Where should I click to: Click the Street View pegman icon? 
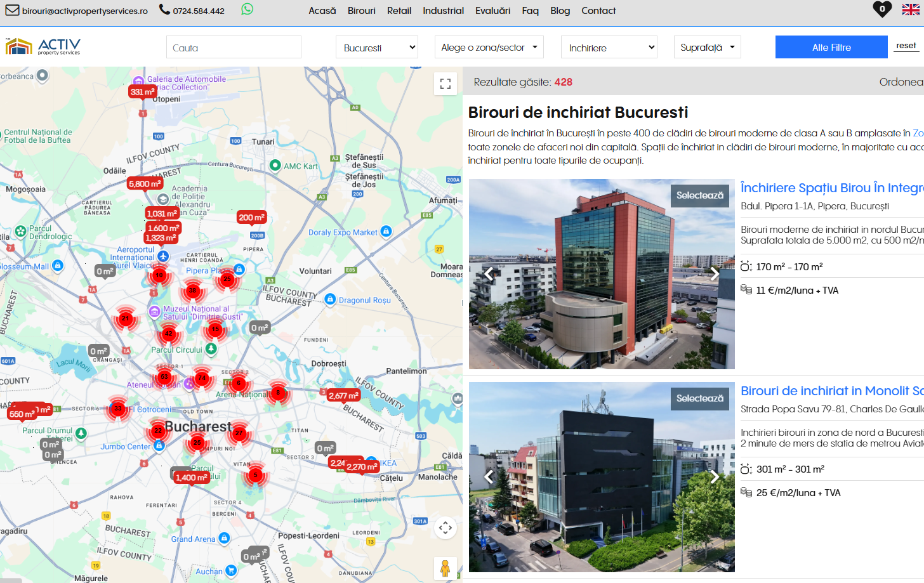point(445,568)
